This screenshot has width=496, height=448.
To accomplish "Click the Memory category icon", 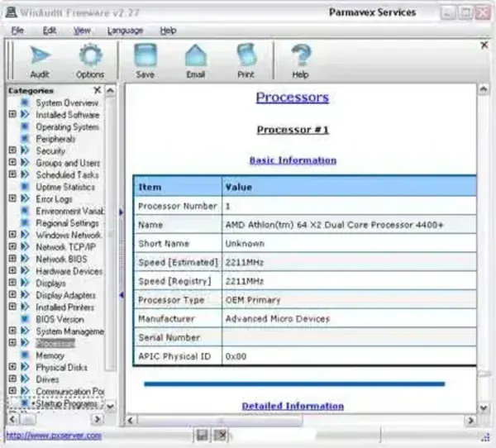I will [25, 355].
